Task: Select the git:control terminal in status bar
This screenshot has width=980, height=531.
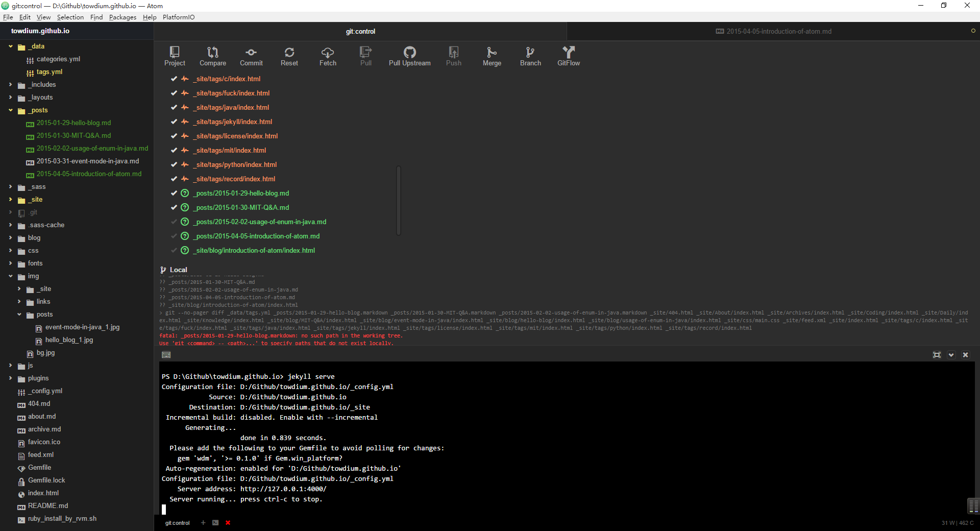Action: [x=177, y=523]
